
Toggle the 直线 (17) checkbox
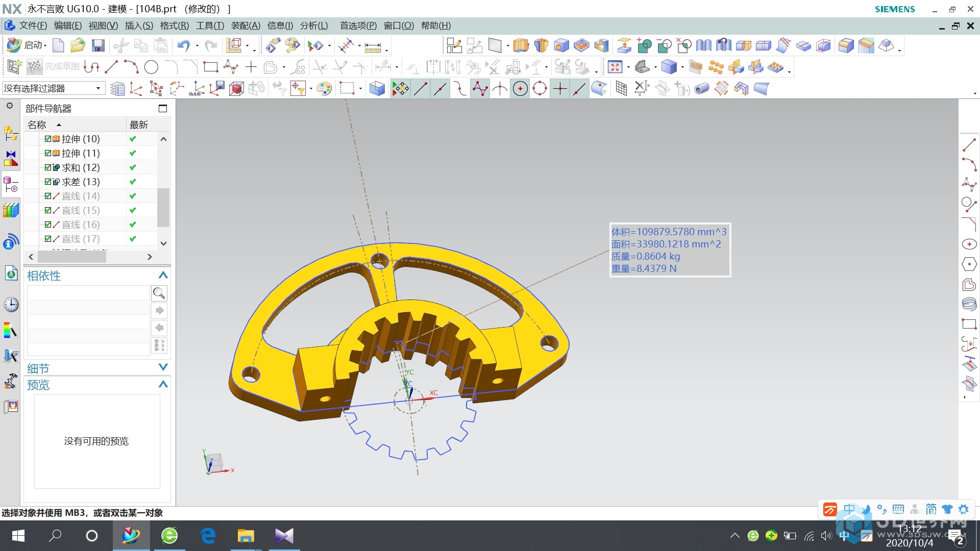(48, 239)
